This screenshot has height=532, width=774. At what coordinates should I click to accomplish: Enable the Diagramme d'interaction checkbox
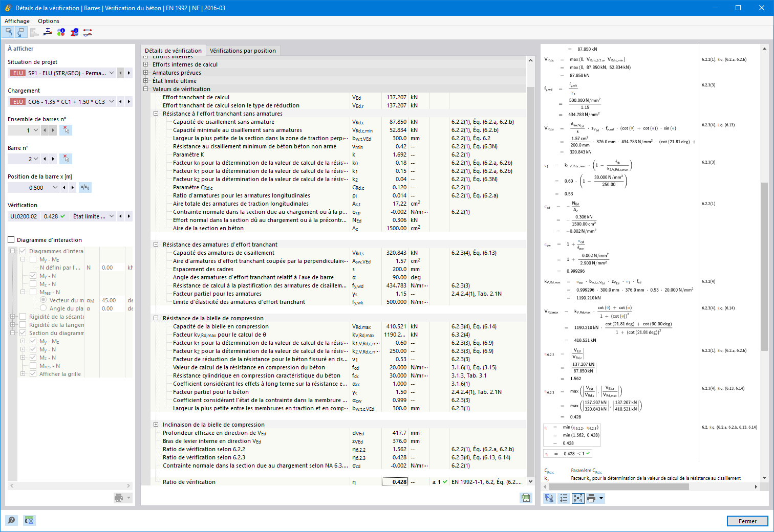(11, 240)
